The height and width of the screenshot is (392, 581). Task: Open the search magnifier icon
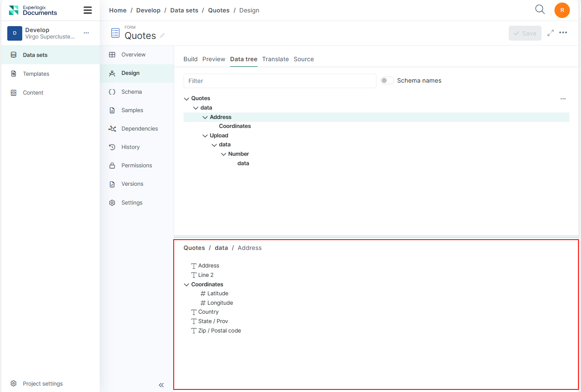tap(540, 10)
